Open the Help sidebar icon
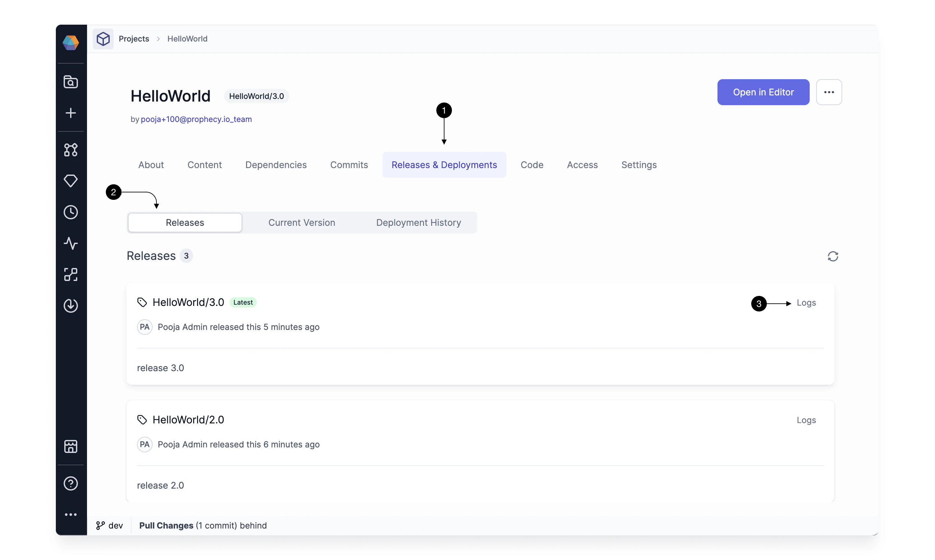935x560 pixels. pos(70,483)
